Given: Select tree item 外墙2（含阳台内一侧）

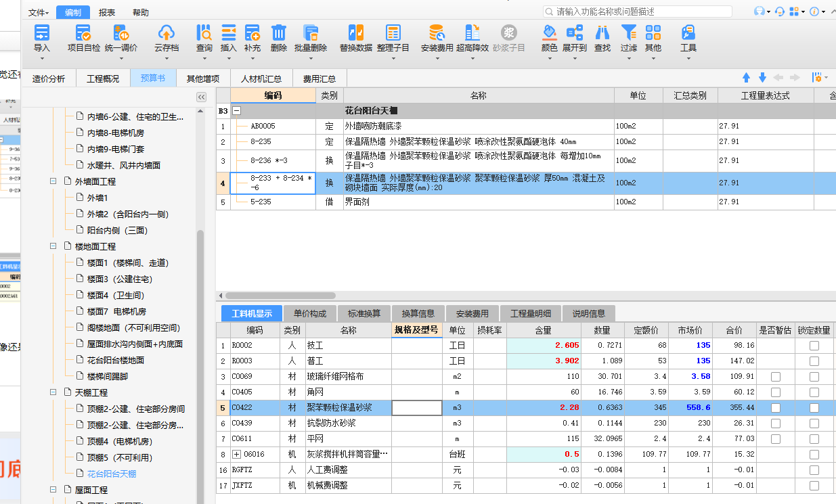Looking at the screenshot, I should pyautogui.click(x=128, y=214).
